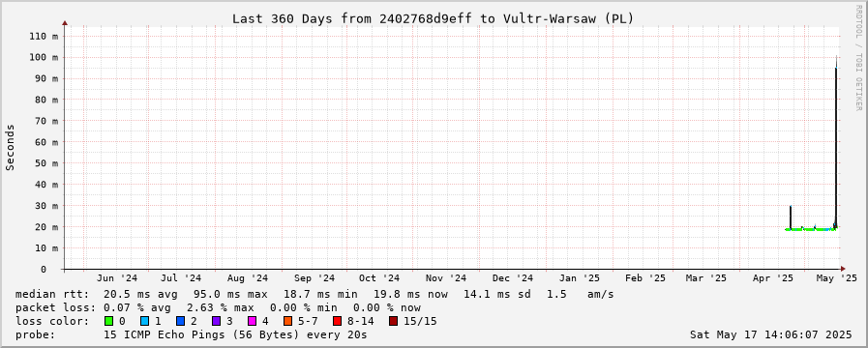
Task: Click the Jun '24 x-axis label
Action: tap(116, 278)
